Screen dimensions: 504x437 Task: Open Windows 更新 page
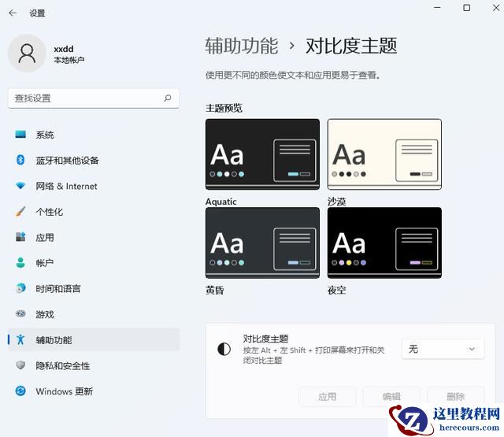point(94,391)
